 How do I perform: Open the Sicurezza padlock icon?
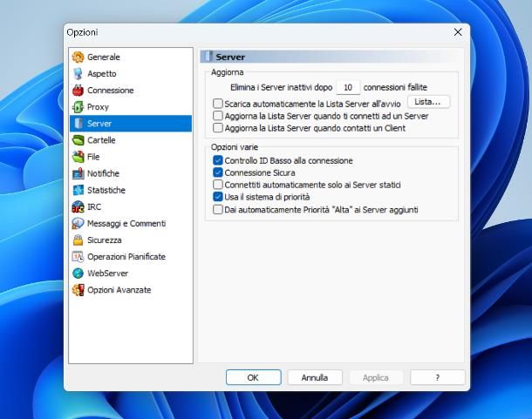78,240
